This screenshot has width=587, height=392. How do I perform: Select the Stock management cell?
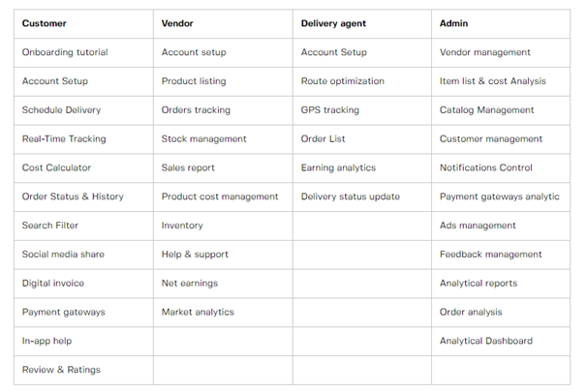click(x=203, y=139)
